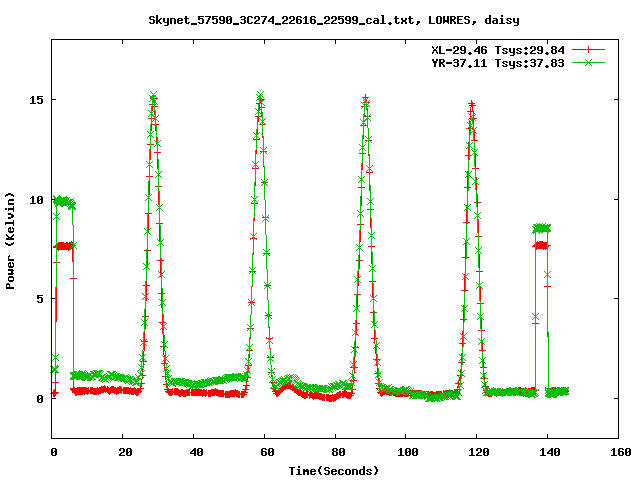Click the x-axis tick label 120
The height and width of the screenshot is (480, 640).
pos(479,452)
